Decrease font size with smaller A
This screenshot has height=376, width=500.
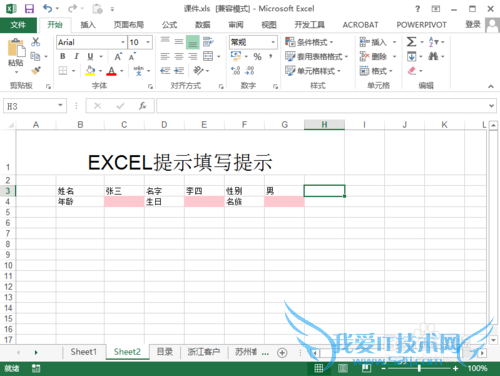click(132, 57)
